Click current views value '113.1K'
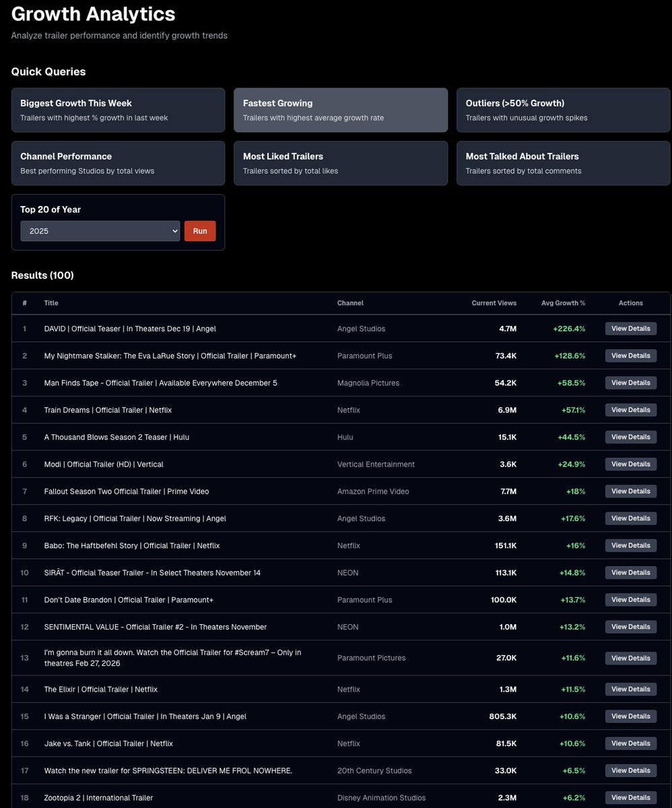Viewport: 672px width, 808px height. point(504,572)
